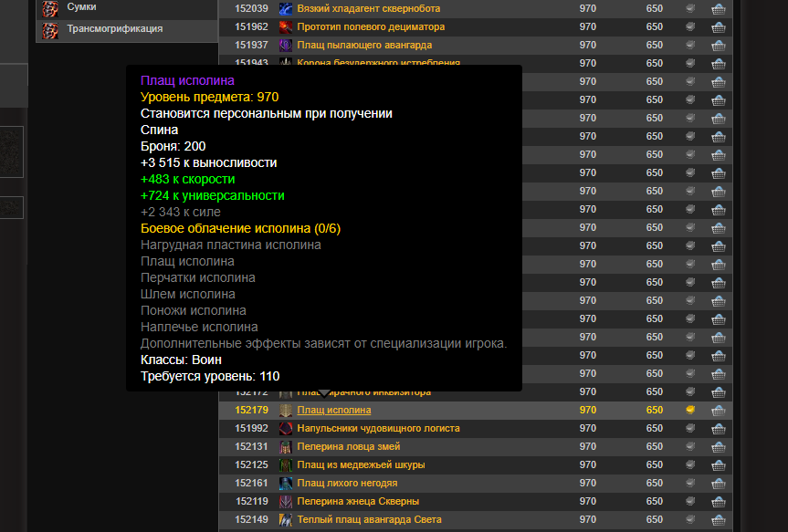Viewport: 788px width, 532px height.
Task: Click coin icon for Плащ пылающего авангарда
Action: click(x=691, y=46)
